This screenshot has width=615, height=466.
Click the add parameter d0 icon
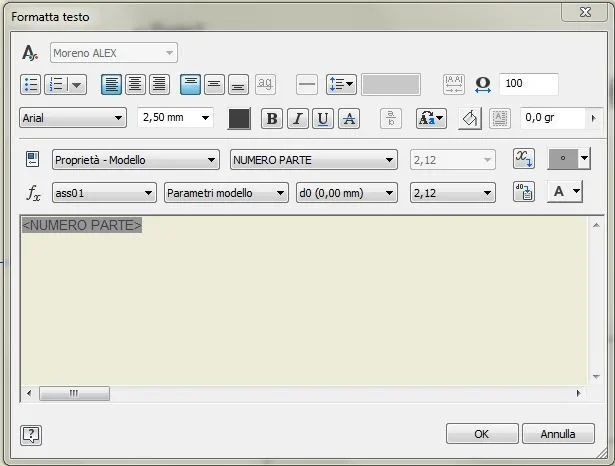(x=524, y=192)
